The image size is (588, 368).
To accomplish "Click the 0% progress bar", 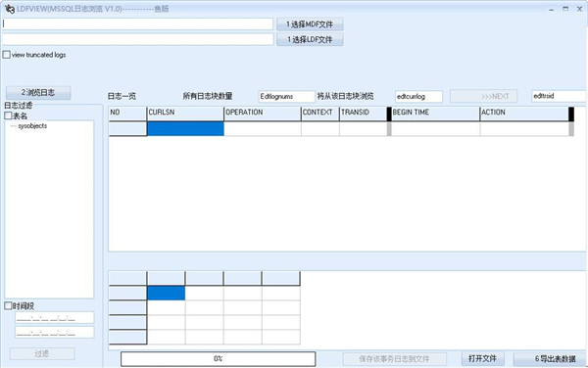I will 219,358.
